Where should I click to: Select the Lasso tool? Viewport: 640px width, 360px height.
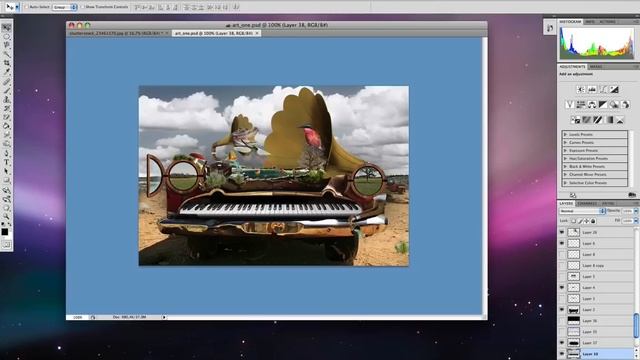[7, 45]
